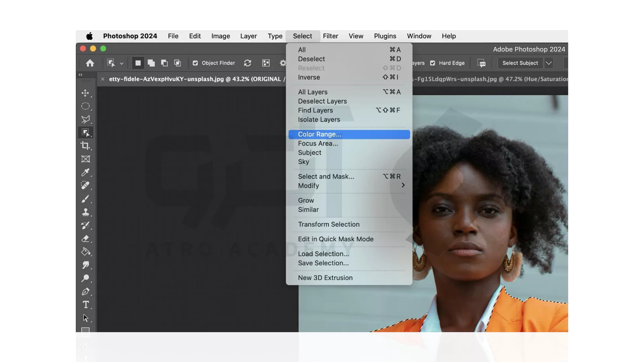The width and height of the screenshot is (644, 362).
Task: Click Color Range in Select menu
Action: coord(319,134)
